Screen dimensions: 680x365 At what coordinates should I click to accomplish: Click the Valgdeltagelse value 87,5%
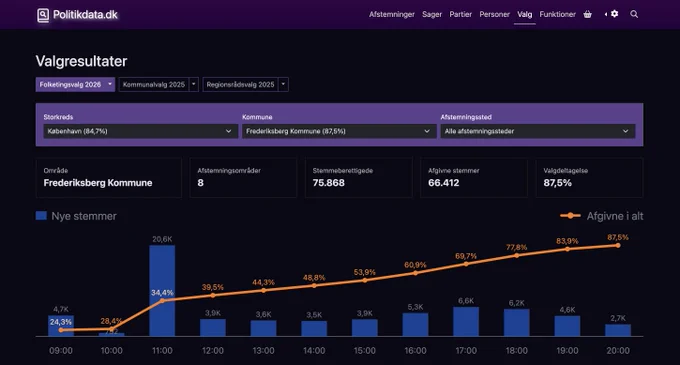[x=558, y=183]
